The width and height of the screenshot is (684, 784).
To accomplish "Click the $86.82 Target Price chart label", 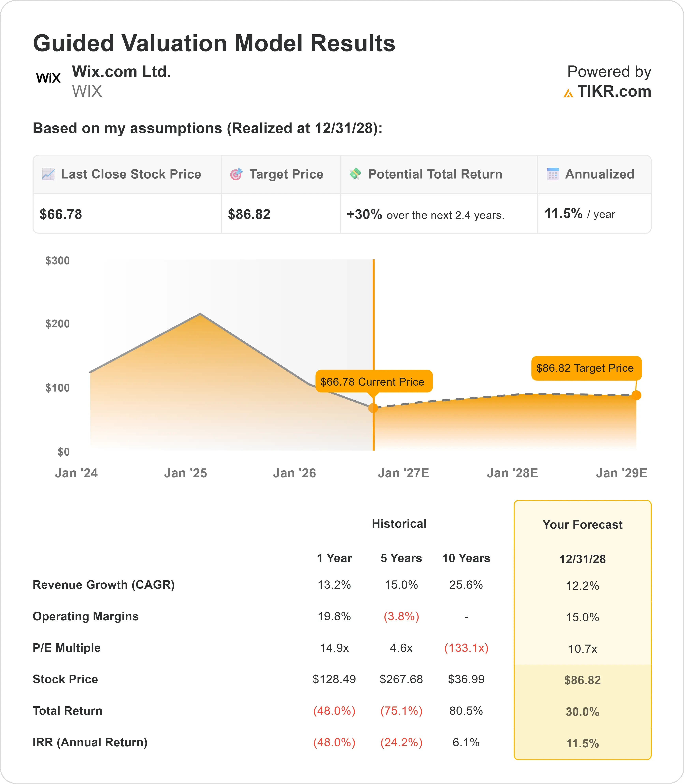I will coord(586,368).
